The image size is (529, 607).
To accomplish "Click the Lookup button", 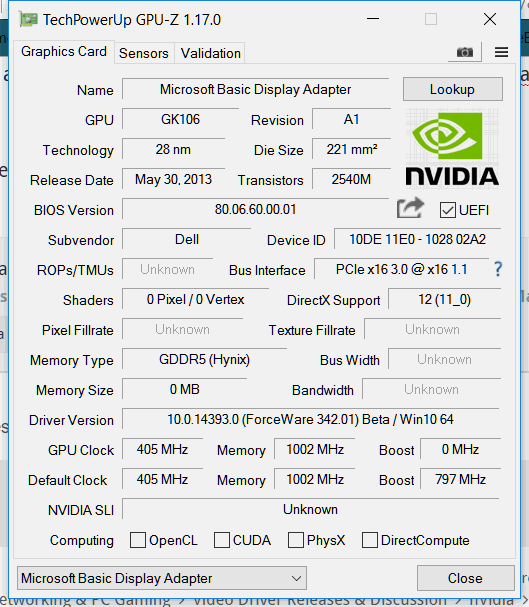I will tap(453, 89).
